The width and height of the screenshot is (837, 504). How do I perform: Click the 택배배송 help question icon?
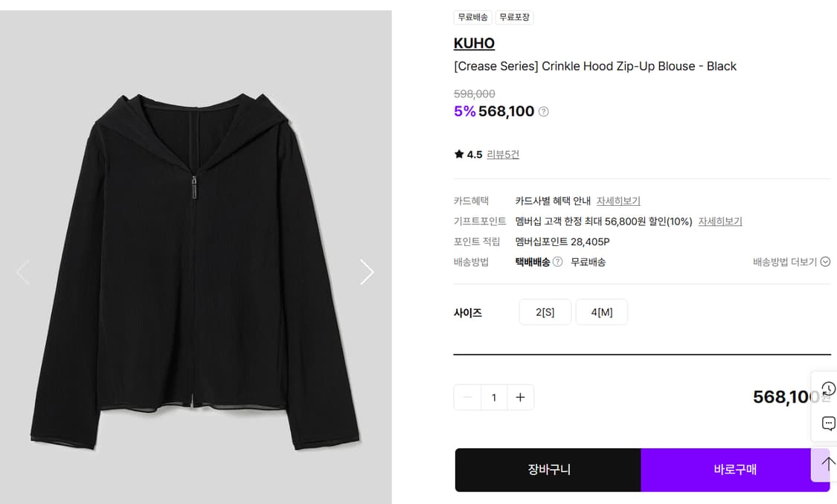[557, 262]
